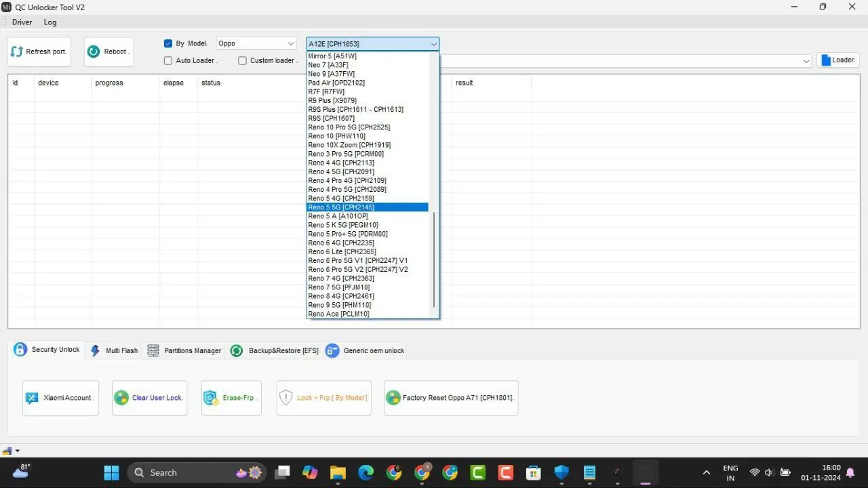Click the Xiaomi Account button
This screenshot has width=868, height=488.
(x=60, y=398)
